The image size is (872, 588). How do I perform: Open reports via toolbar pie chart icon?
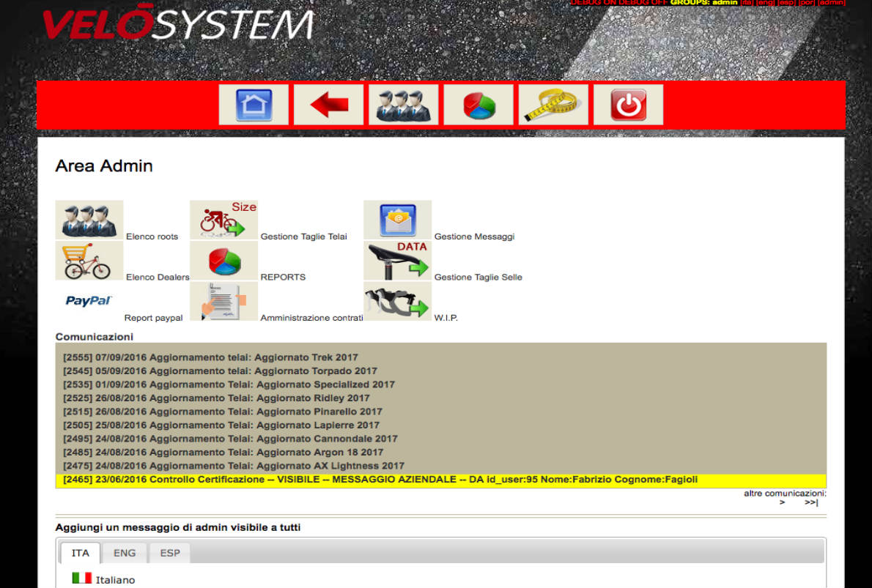479,105
